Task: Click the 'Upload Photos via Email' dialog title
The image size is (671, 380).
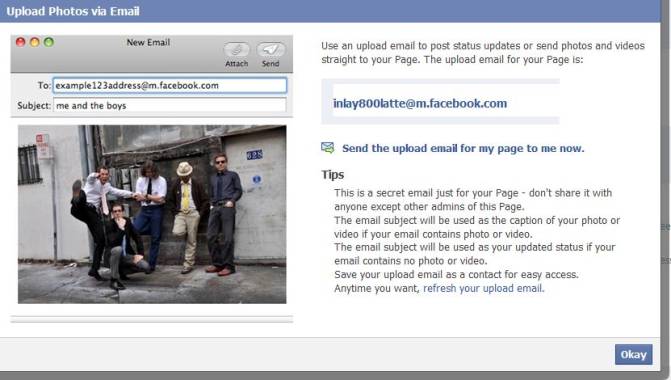Action: tap(73, 11)
